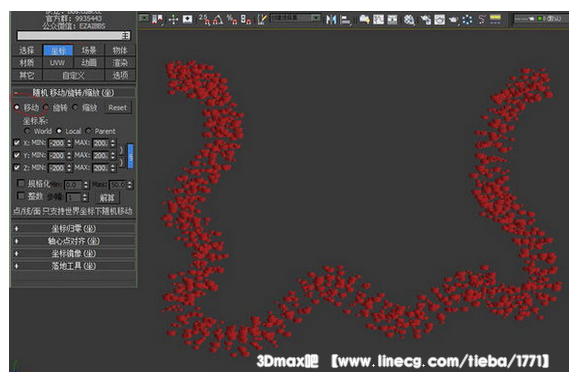Toggle the Angle Snap icon
This screenshot has height=378, width=578.
[x=218, y=20]
